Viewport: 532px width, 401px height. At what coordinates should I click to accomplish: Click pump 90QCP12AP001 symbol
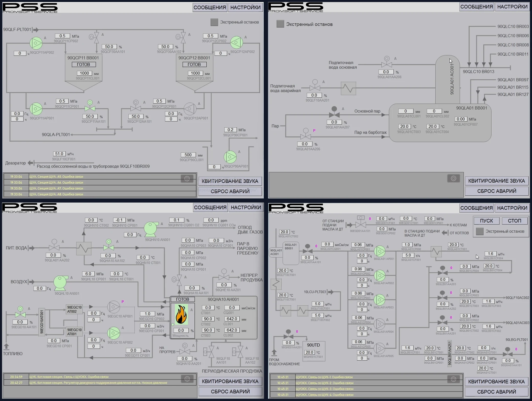[190, 109]
